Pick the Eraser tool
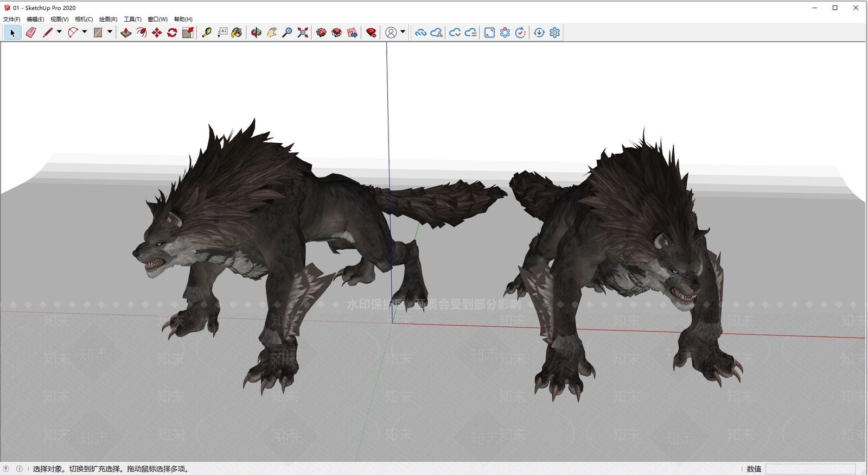This screenshot has height=475, width=868. tap(31, 33)
